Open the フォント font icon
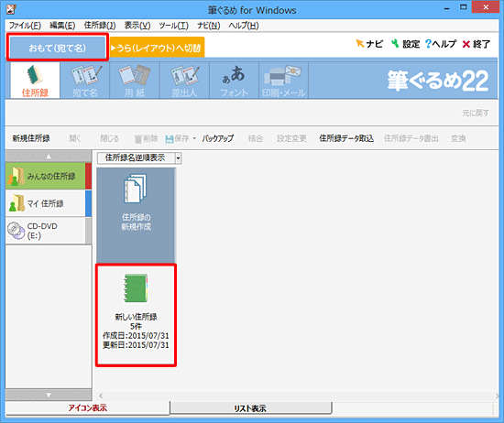 pos(234,81)
